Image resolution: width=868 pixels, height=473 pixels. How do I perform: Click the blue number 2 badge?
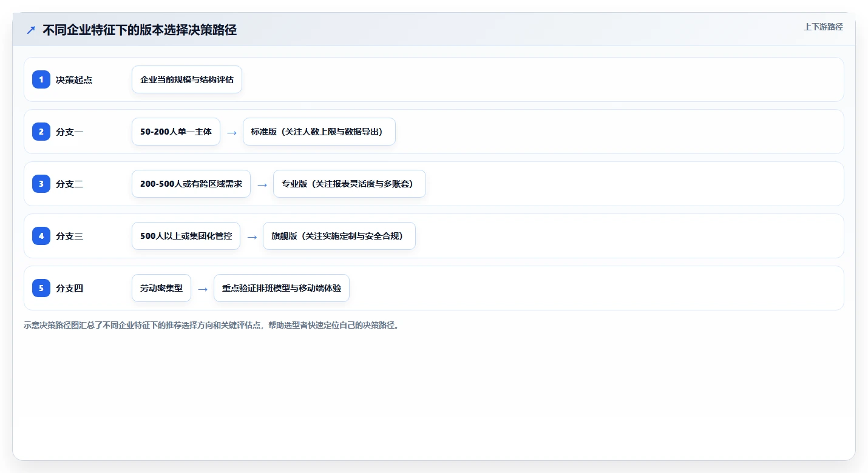tap(41, 132)
